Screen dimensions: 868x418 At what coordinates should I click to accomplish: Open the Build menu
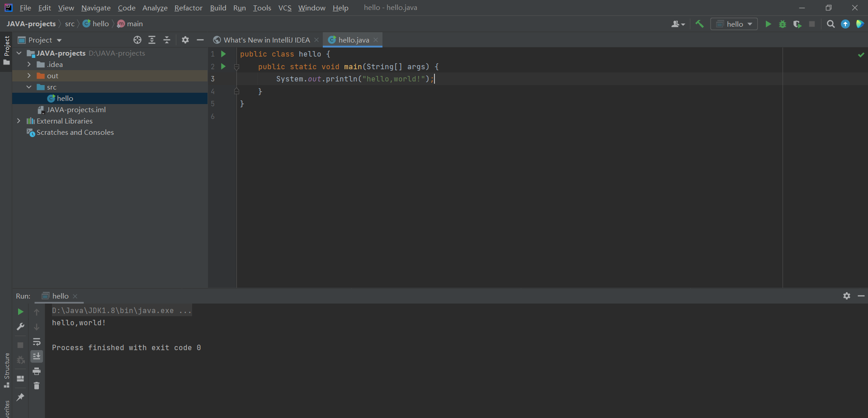click(218, 8)
